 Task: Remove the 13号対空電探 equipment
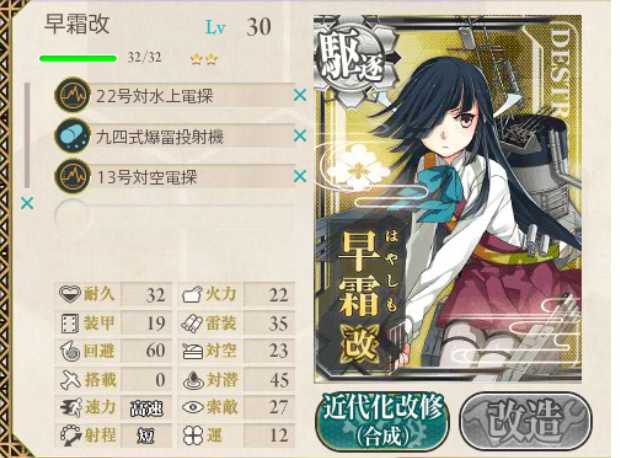[x=301, y=176]
